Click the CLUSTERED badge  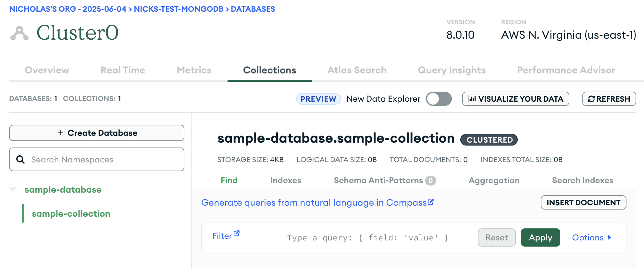[489, 140]
